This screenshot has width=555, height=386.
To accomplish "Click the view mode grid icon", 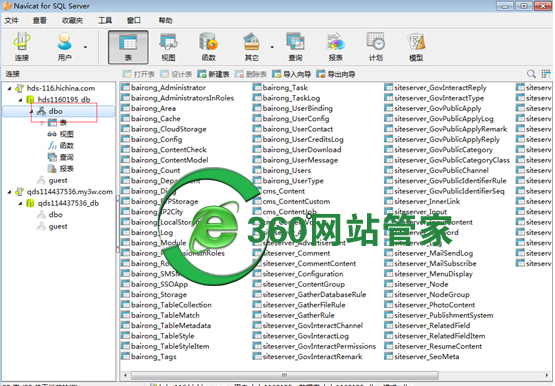I will pos(546,74).
